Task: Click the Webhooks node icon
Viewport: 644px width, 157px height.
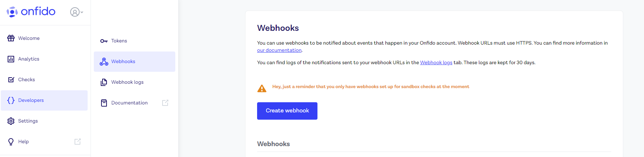Action: click(104, 62)
